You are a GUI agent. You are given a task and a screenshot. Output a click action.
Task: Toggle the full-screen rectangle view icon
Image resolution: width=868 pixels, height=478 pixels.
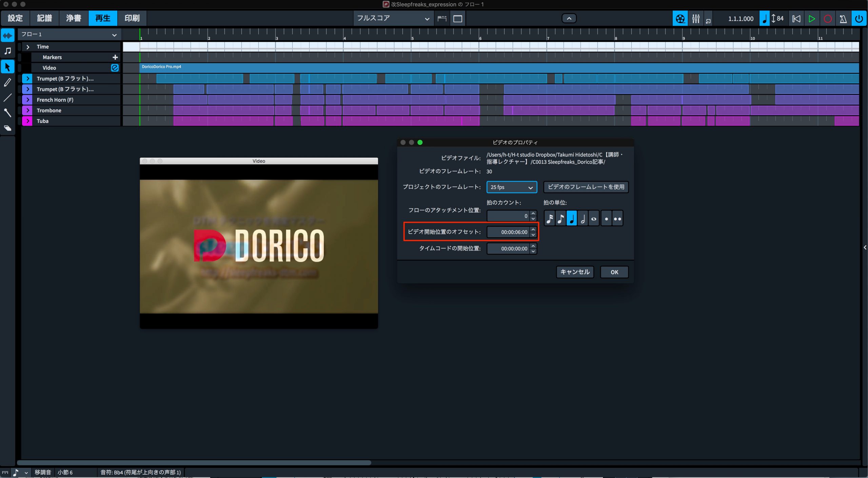coord(458,19)
